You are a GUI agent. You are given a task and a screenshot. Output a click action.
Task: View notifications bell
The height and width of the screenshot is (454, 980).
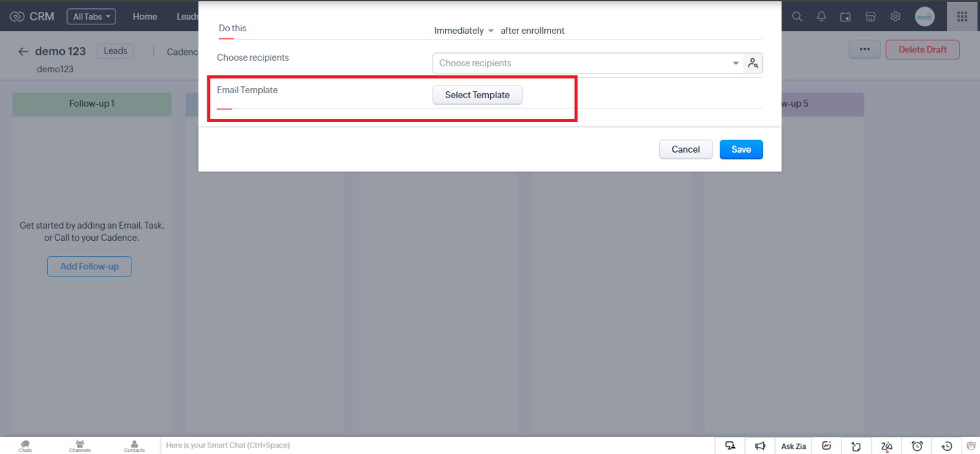click(x=821, y=16)
